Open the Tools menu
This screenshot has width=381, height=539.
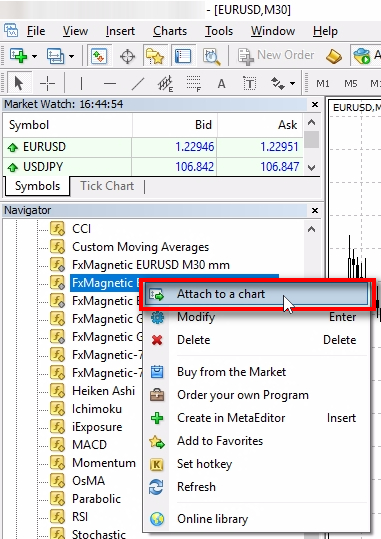coord(219,31)
